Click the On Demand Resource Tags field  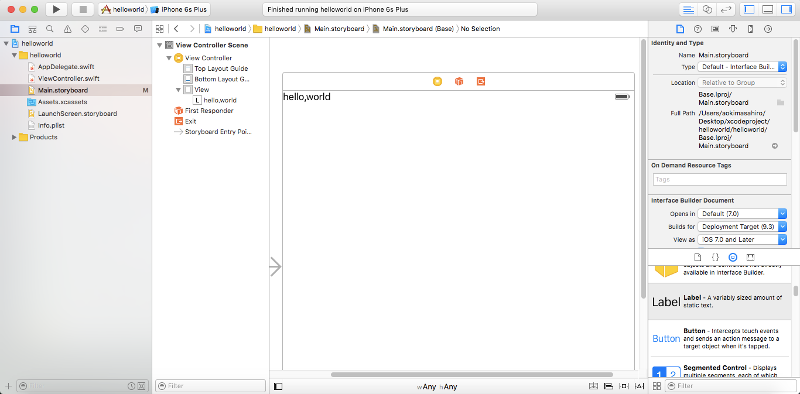[x=720, y=179]
